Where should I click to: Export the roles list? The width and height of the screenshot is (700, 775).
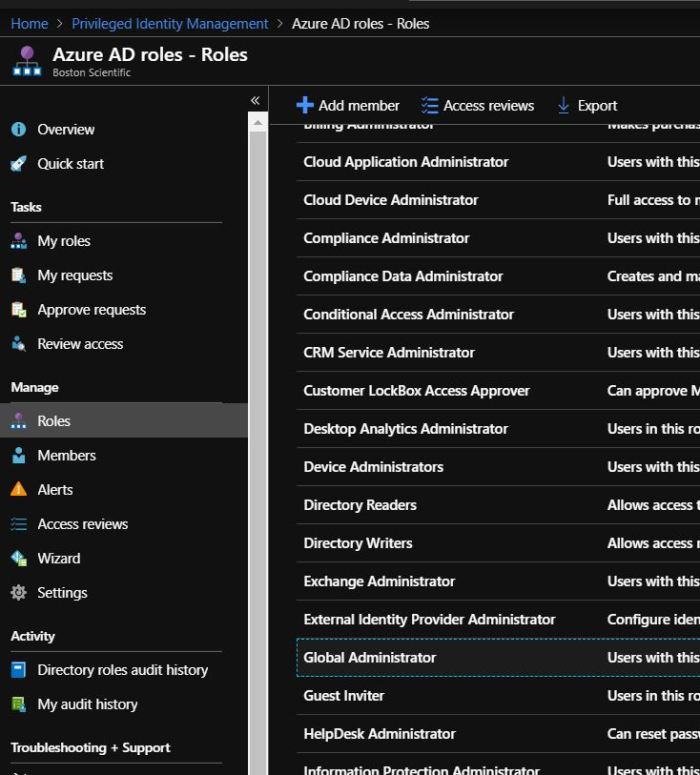click(x=587, y=106)
